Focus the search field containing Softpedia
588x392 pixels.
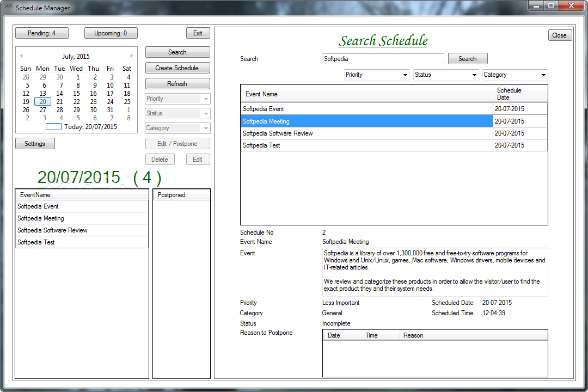click(383, 59)
